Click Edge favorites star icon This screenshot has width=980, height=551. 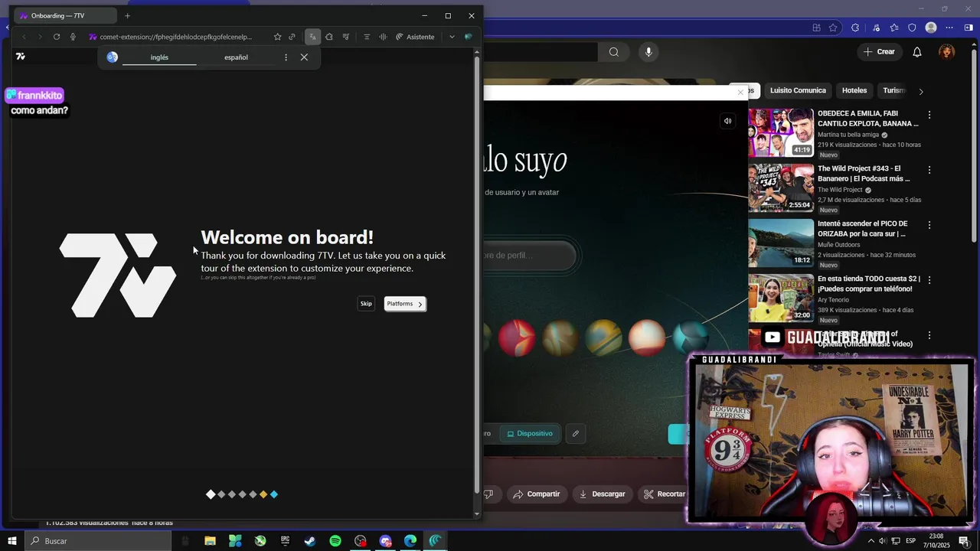coord(834,28)
